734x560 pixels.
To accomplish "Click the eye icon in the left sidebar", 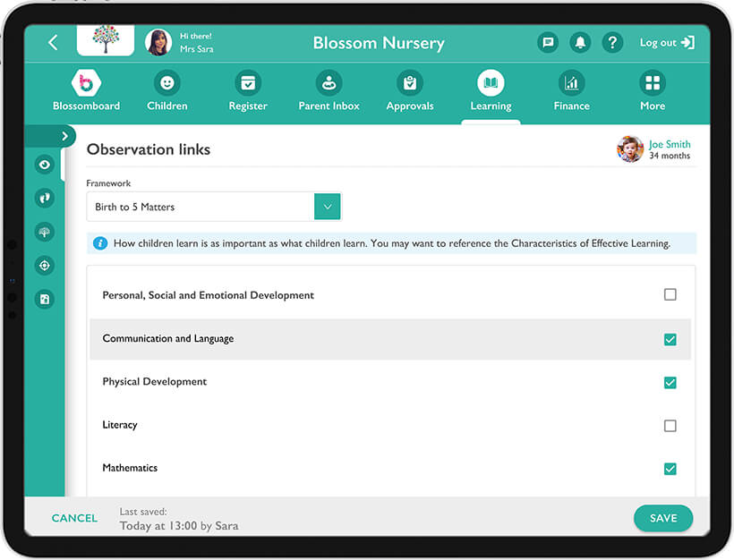I will (44, 165).
